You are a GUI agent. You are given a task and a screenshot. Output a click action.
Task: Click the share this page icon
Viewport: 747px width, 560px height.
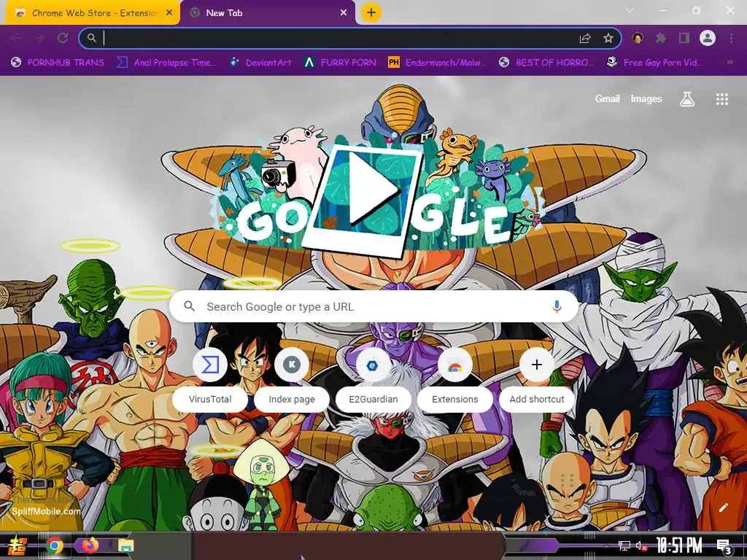pyautogui.click(x=585, y=38)
